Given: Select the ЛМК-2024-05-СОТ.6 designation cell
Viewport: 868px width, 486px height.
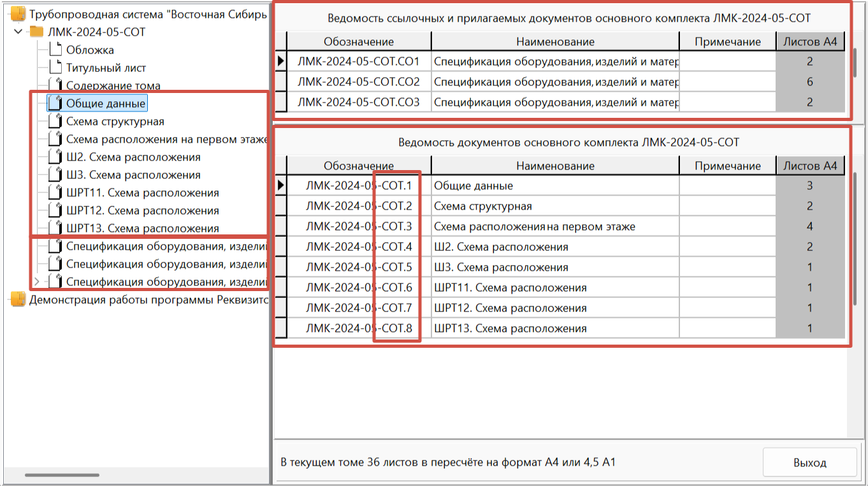Looking at the screenshot, I should 359,287.
